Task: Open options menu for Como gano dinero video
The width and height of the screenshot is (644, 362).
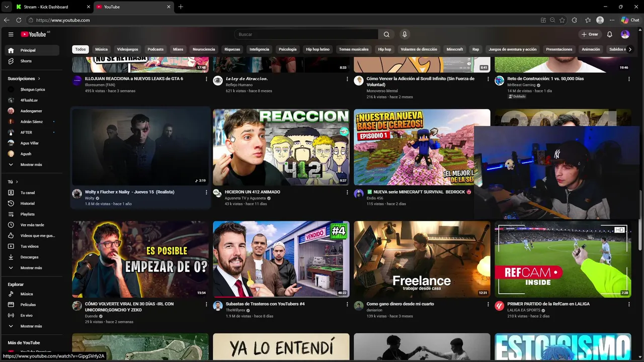Action: tap(488, 304)
